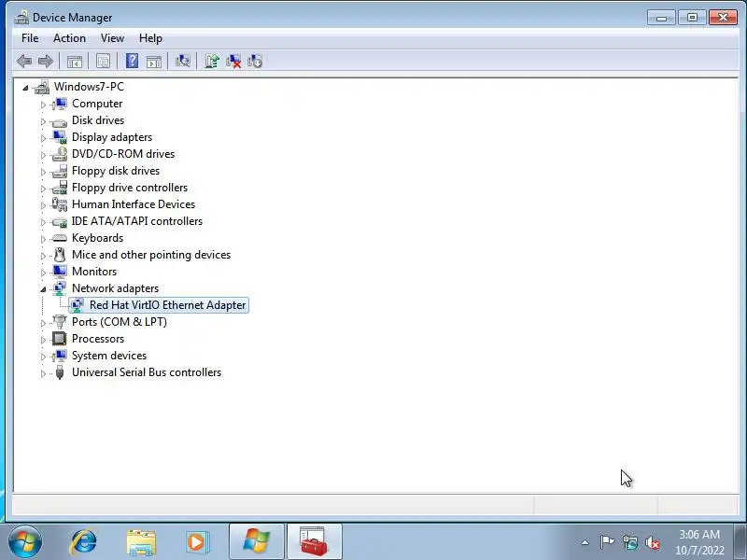Open the Action menu

pyautogui.click(x=69, y=38)
